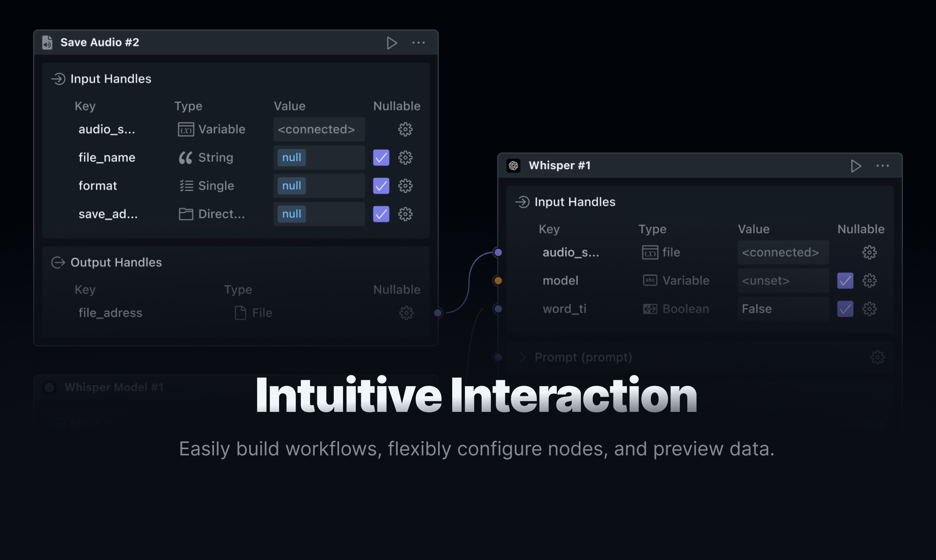Uncheck nullable for file_name

coord(381,158)
